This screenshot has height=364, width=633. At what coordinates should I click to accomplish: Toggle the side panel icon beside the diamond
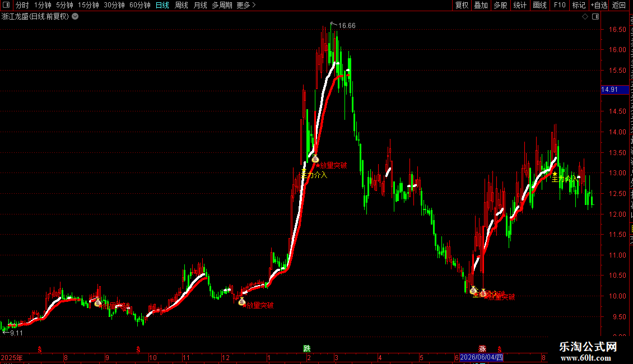595,17
